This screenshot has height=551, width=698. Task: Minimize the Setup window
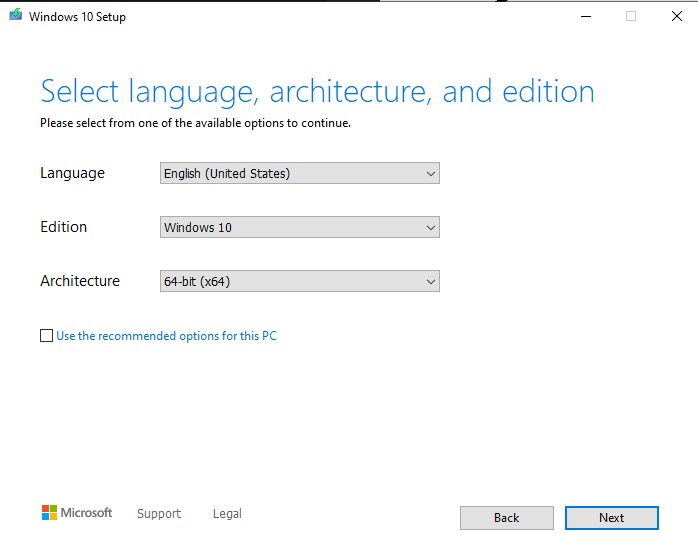point(584,16)
